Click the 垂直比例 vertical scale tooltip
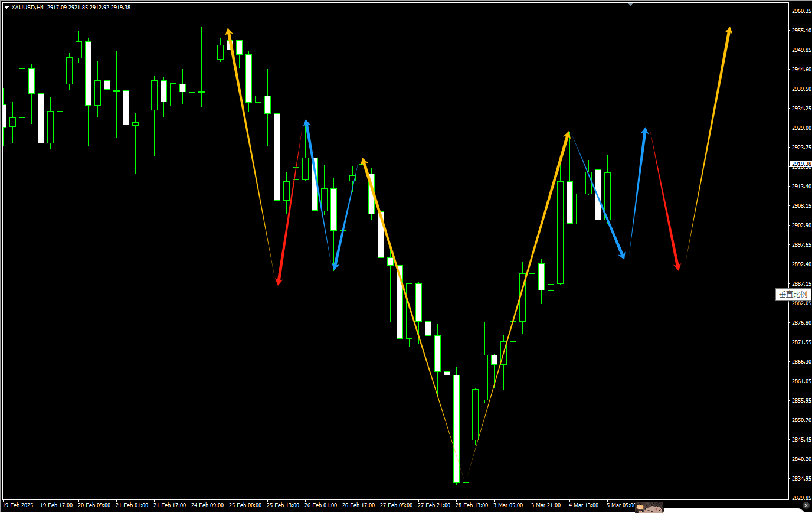 792,294
